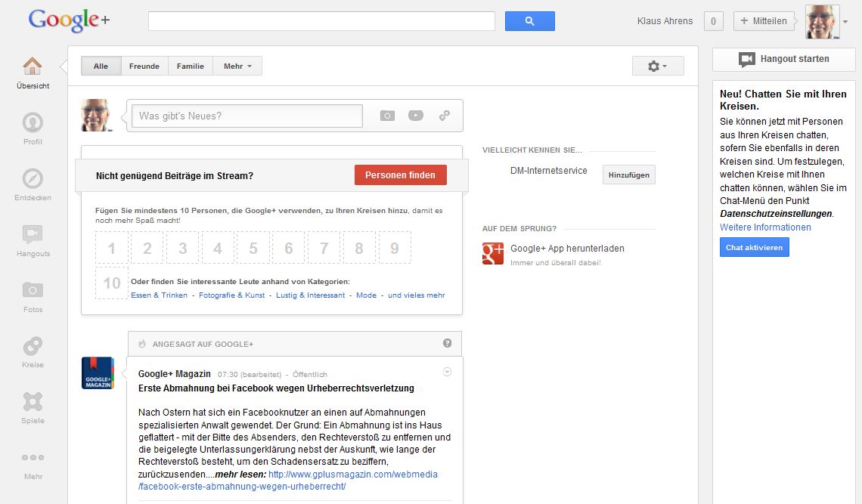The width and height of the screenshot is (862, 504).
Task: Attach a link to the post
Action: pyautogui.click(x=444, y=116)
